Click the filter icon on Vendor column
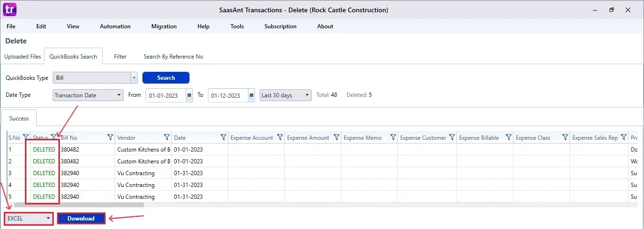The image size is (644, 229). tap(166, 137)
